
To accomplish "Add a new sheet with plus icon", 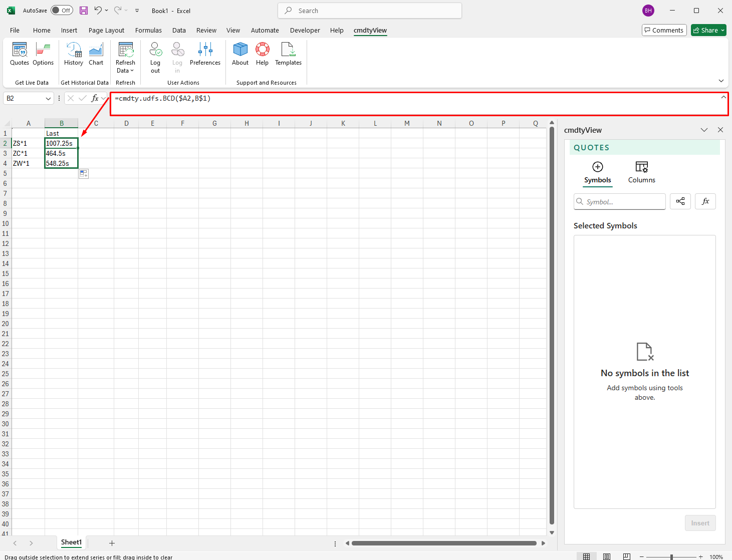I will [112, 543].
